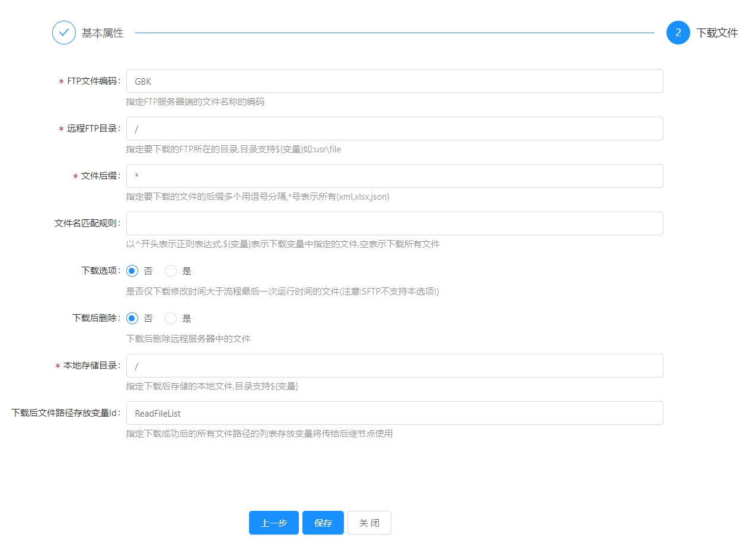Enable 是 for 下载后删除
This screenshot has height=547, width=756.
pyautogui.click(x=171, y=318)
